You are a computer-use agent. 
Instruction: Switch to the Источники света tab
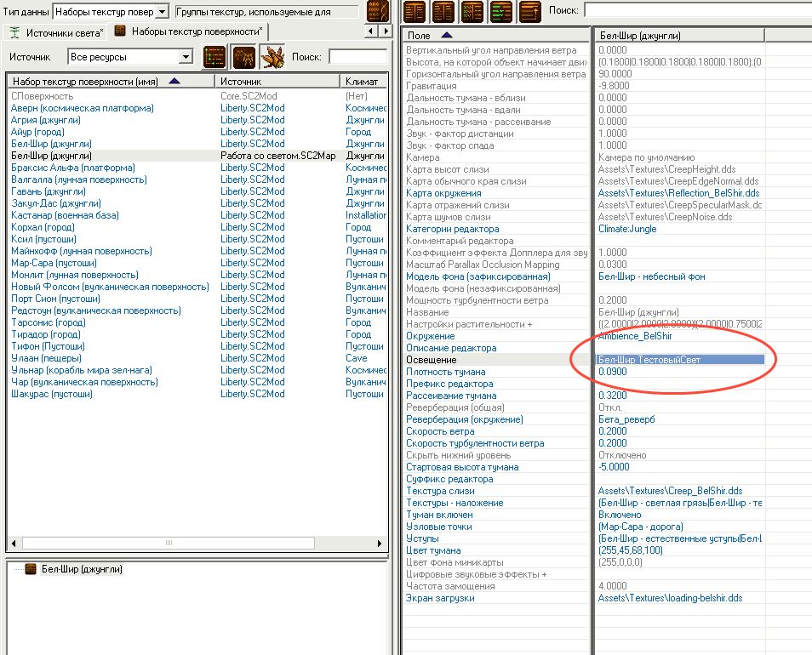click(x=65, y=33)
